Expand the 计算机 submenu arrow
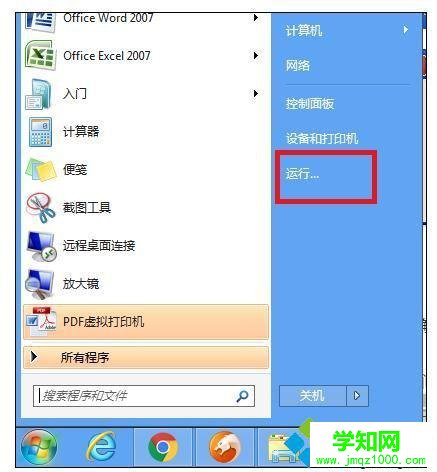This screenshot has height=472, width=437. [x=406, y=30]
